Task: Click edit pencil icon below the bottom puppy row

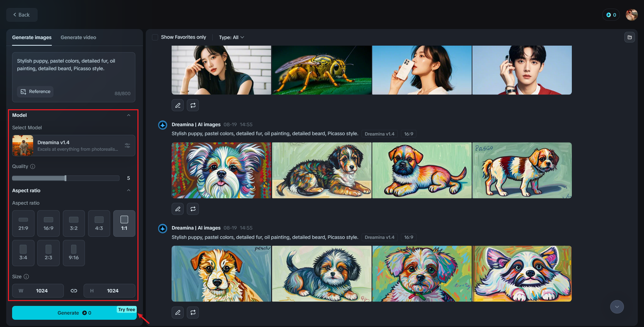Action: tap(178, 312)
